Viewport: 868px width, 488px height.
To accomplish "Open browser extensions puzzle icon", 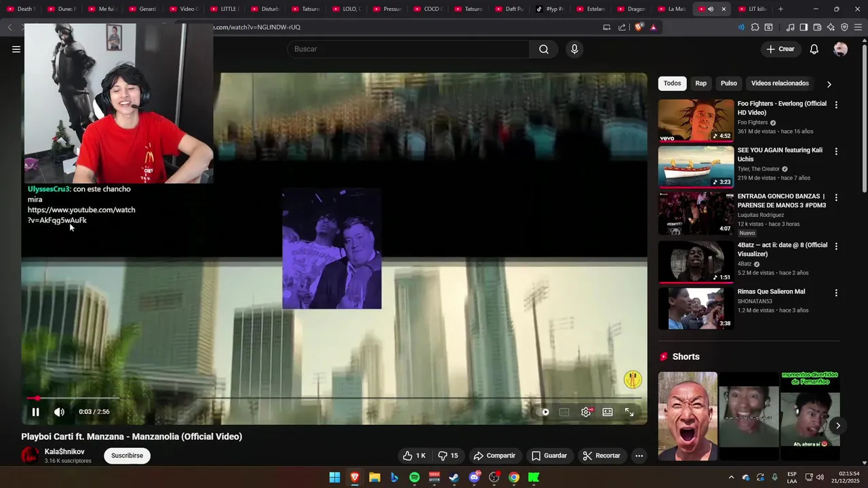I will pyautogui.click(x=755, y=27).
